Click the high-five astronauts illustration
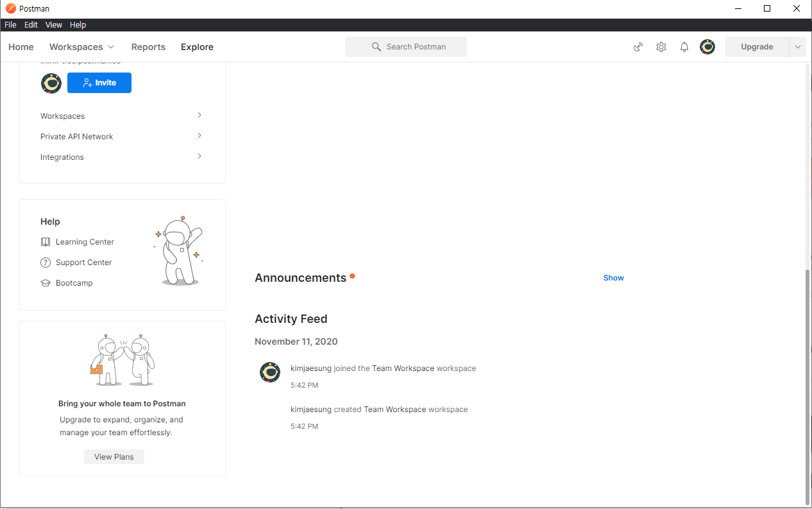Screen dimensions: 812x509 pyautogui.click(x=123, y=359)
